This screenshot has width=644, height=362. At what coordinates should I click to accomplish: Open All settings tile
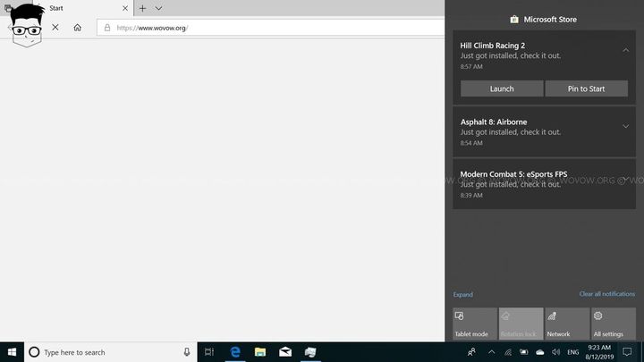(x=614, y=324)
